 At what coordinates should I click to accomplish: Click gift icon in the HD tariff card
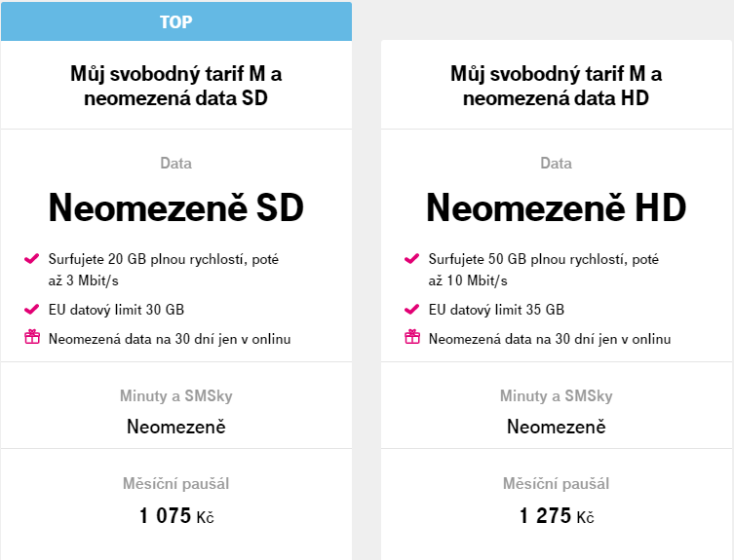coord(411,338)
